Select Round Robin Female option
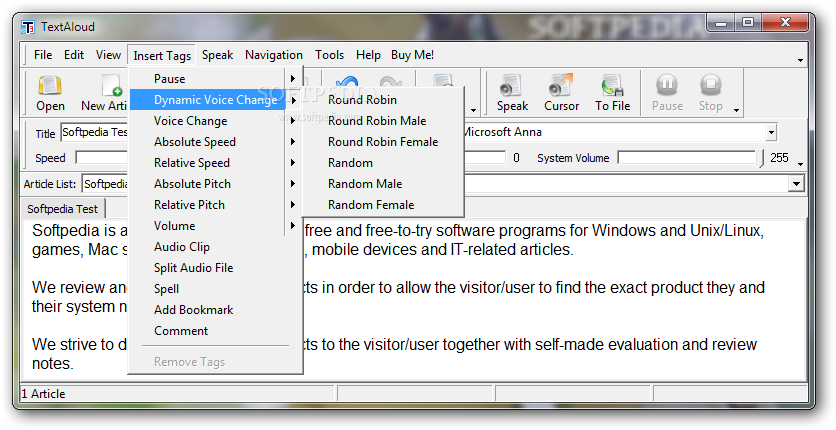Image resolution: width=836 pixels, height=430 pixels. 383,142
